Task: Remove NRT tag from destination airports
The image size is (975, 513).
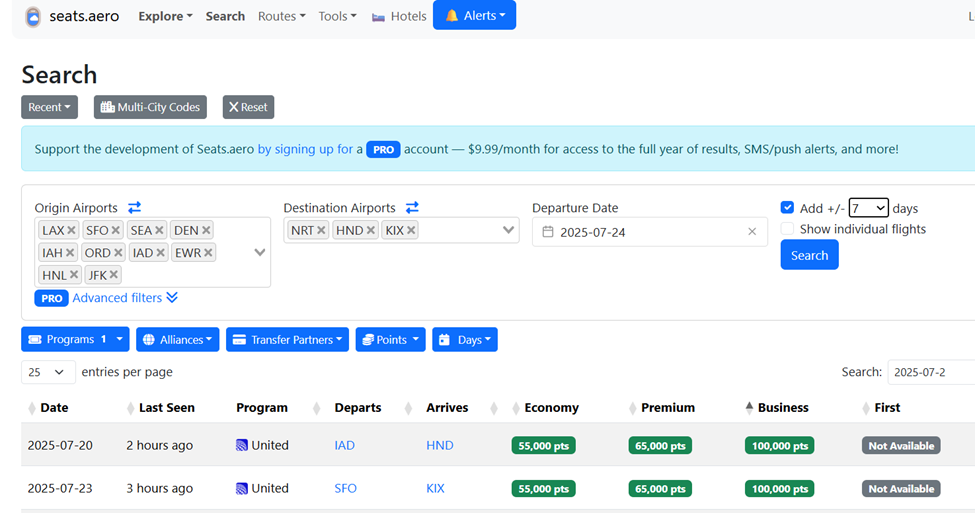Action: coord(321,231)
